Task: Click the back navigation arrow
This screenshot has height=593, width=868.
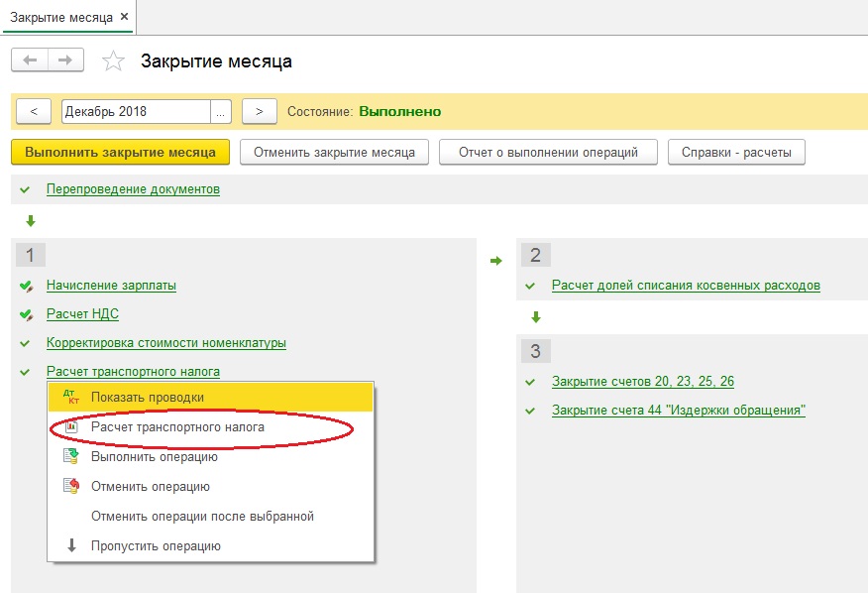Action: click(x=30, y=60)
